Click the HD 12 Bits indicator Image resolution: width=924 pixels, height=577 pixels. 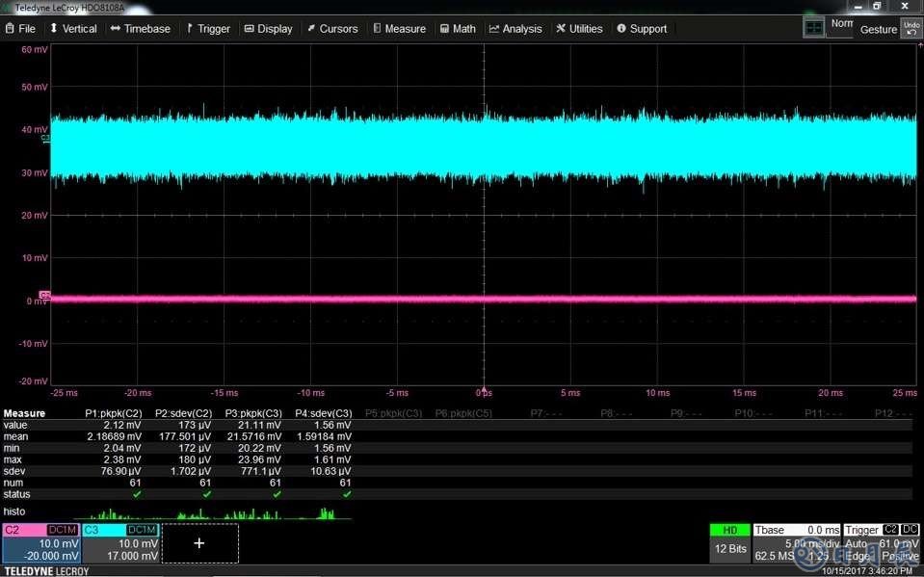729,543
